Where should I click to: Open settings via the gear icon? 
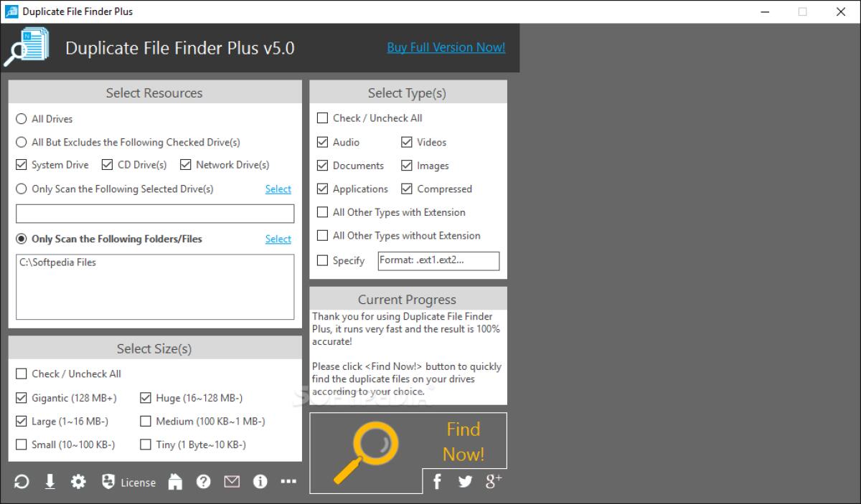(x=78, y=482)
